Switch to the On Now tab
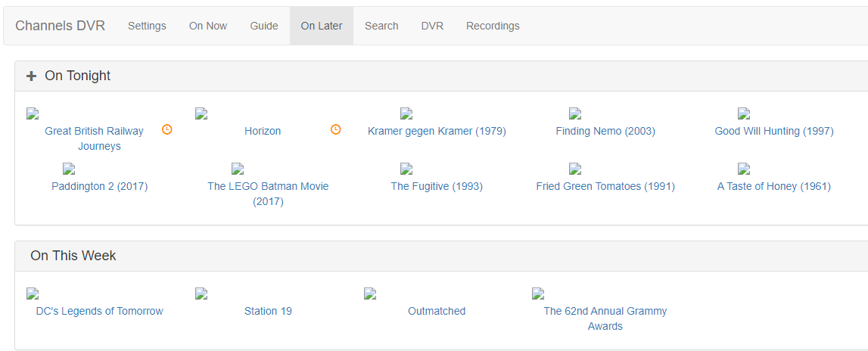This screenshot has height=351, width=868. 208,26
